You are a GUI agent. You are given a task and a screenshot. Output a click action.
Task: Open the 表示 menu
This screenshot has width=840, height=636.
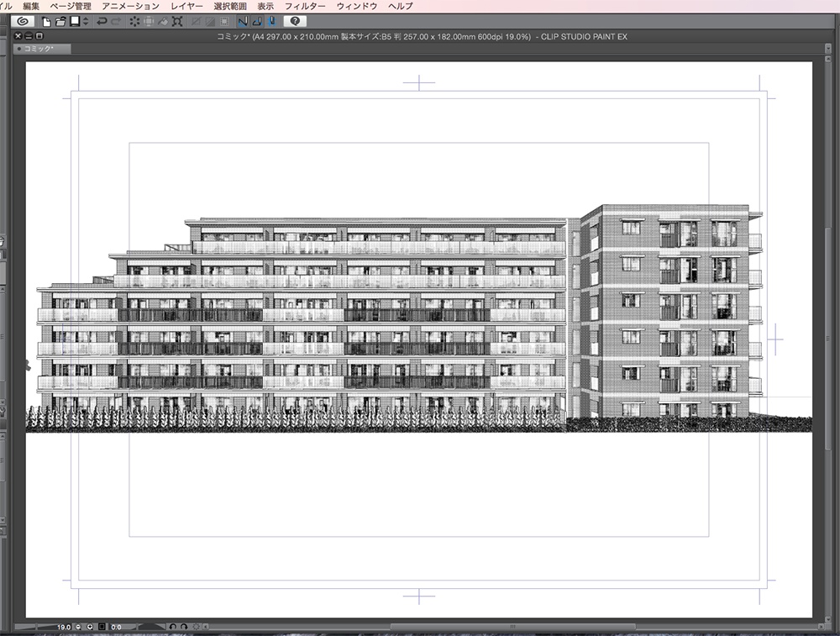[265, 6]
